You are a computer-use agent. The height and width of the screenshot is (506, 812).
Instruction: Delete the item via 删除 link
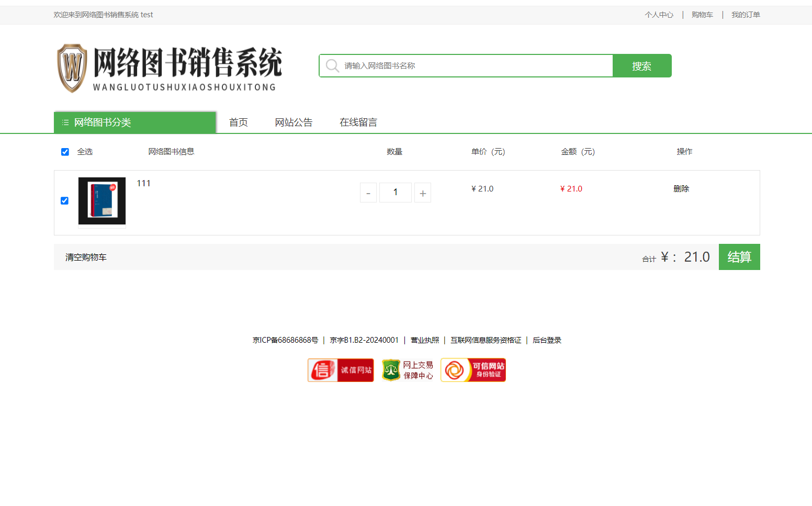pyautogui.click(x=681, y=189)
